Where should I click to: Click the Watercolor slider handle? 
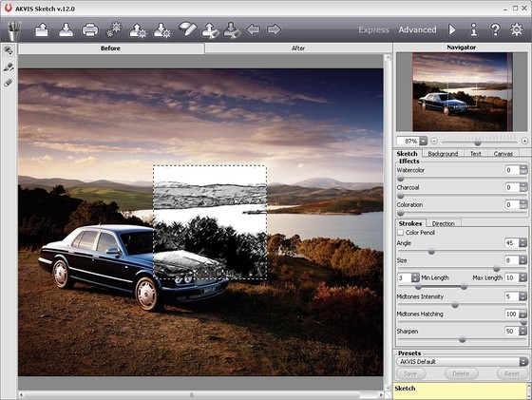401,179
